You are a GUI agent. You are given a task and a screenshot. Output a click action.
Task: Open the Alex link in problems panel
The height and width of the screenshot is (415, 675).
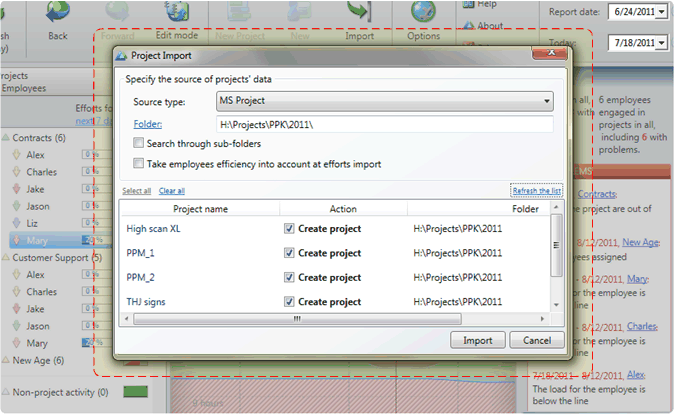coord(635,375)
